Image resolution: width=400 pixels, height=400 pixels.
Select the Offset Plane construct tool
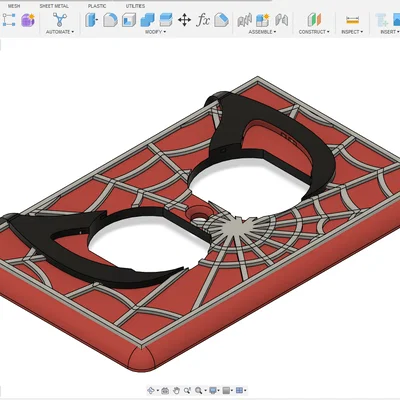click(314, 20)
